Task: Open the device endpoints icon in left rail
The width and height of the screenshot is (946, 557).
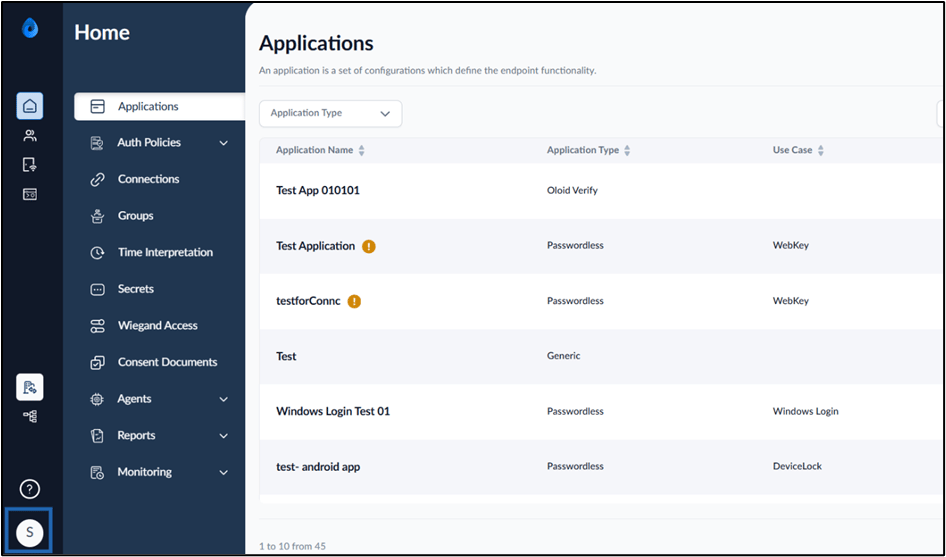Action: 30,165
